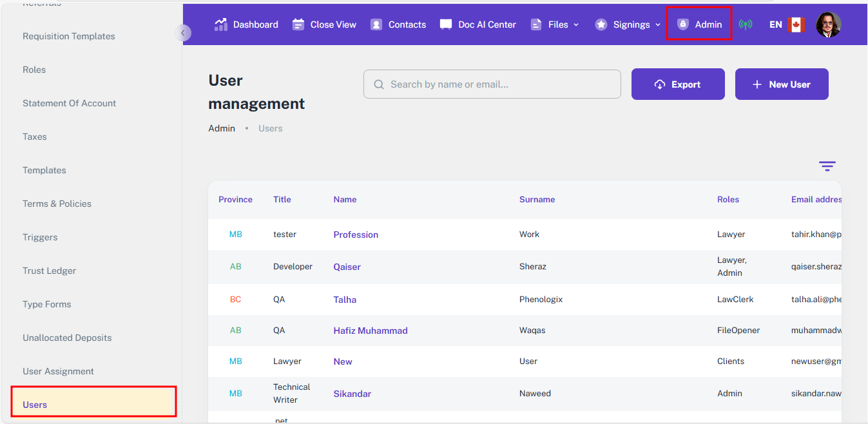Click the Admin shield lock icon
Image resolution: width=868 pixels, height=424 pixels.
pyautogui.click(x=683, y=24)
